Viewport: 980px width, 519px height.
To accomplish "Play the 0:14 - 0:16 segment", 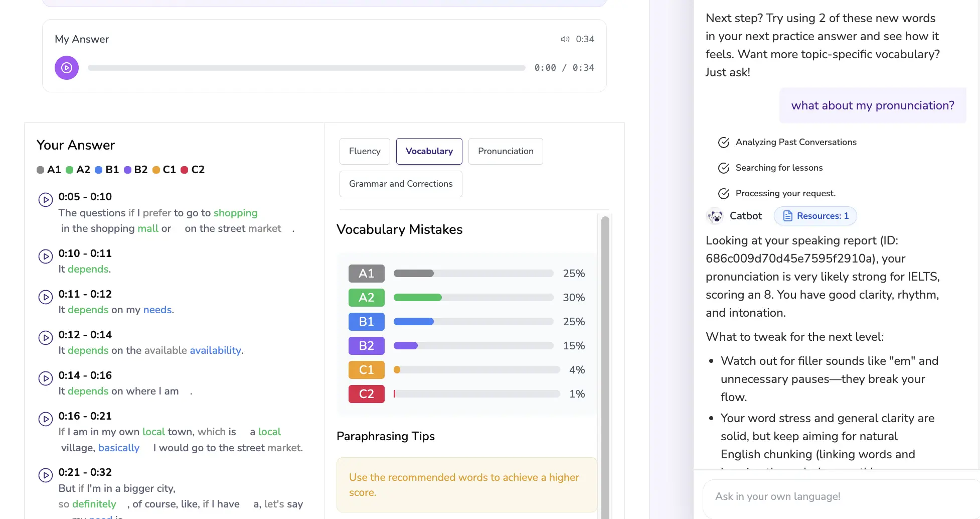I will pos(45,378).
